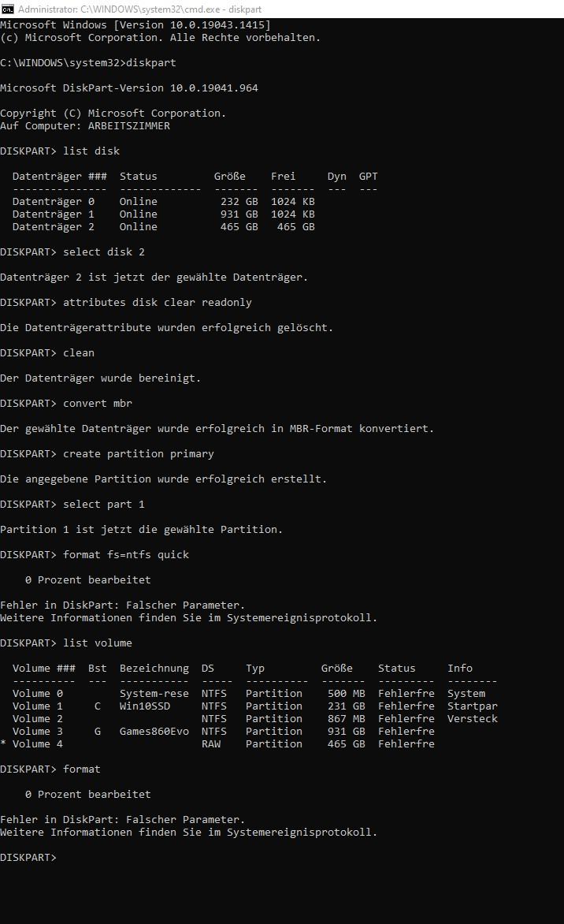This screenshot has height=924, width=564.
Task: Click 'Die Datenträgerattribute wurden erfolgreich gelöscht.'
Action: [x=167, y=328]
